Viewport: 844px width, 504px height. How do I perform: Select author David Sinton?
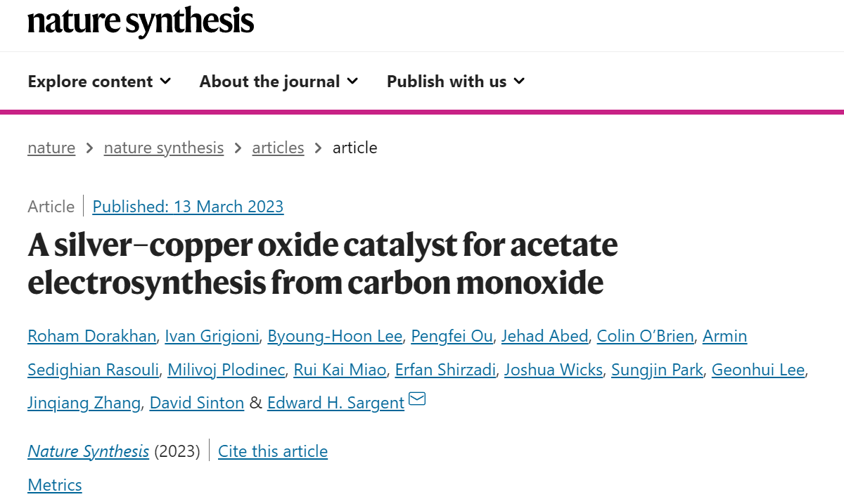(x=197, y=403)
